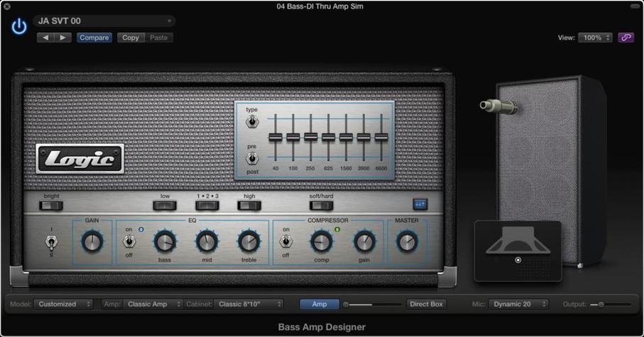Flip the compressor on/off toggle switch
The image size is (644, 337).
point(286,241)
